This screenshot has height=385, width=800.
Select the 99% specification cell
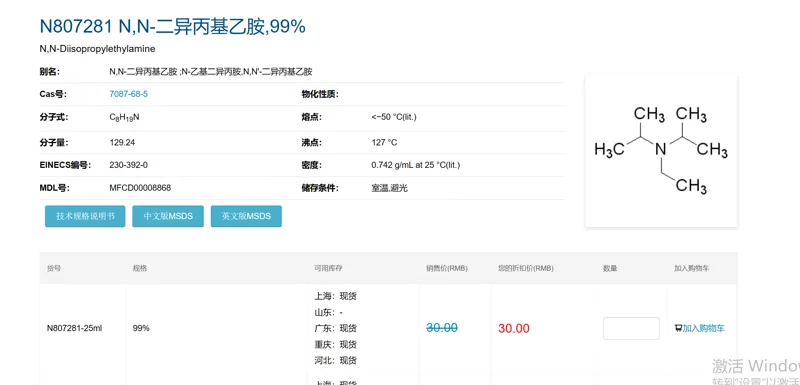pyautogui.click(x=141, y=328)
